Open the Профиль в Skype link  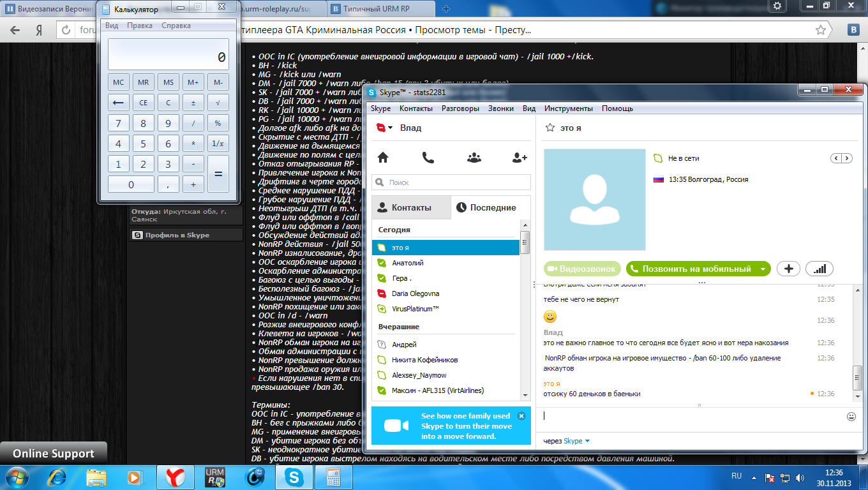click(177, 235)
